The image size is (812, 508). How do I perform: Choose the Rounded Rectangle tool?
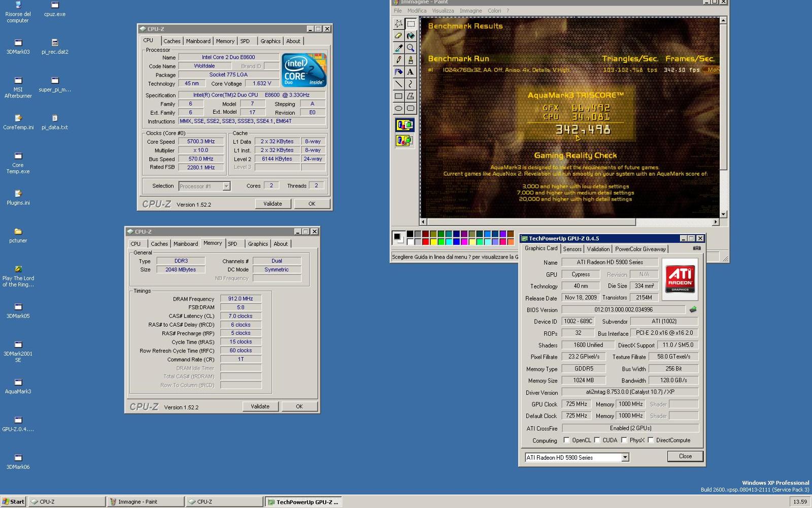click(411, 108)
